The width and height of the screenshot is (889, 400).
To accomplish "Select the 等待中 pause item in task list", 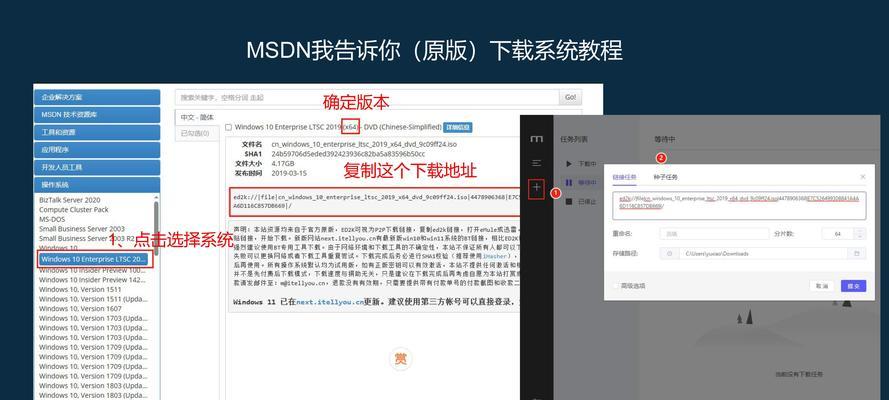I will pos(581,182).
